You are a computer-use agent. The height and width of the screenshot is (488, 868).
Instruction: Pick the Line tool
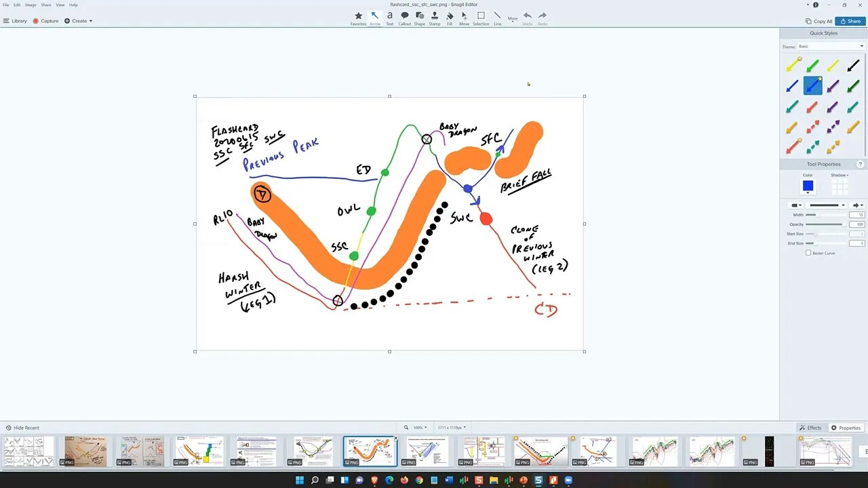[498, 18]
